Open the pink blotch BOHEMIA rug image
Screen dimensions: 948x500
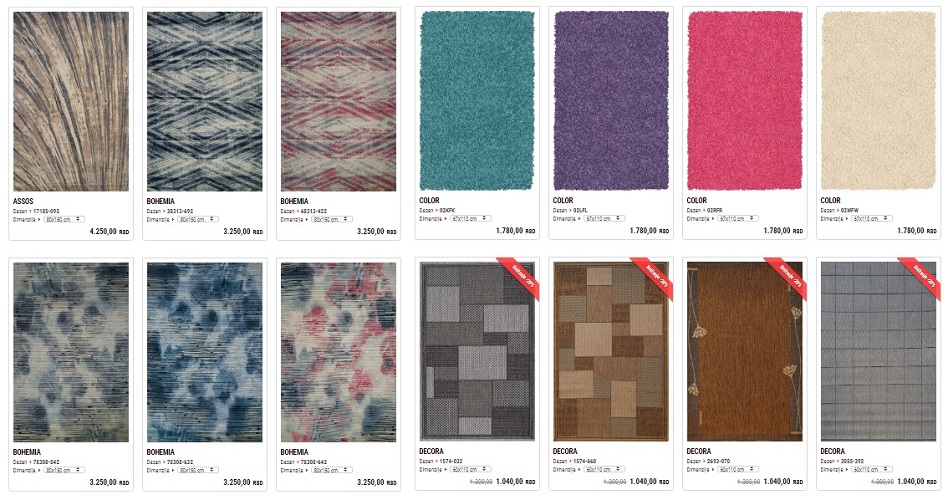coord(338,352)
